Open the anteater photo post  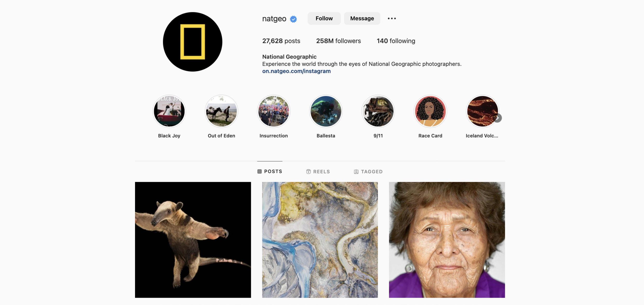(193, 240)
